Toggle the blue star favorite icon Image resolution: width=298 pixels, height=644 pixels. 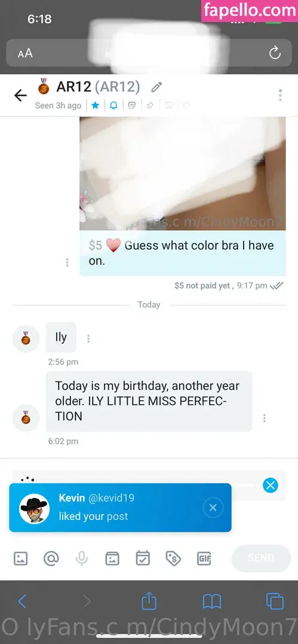point(95,106)
